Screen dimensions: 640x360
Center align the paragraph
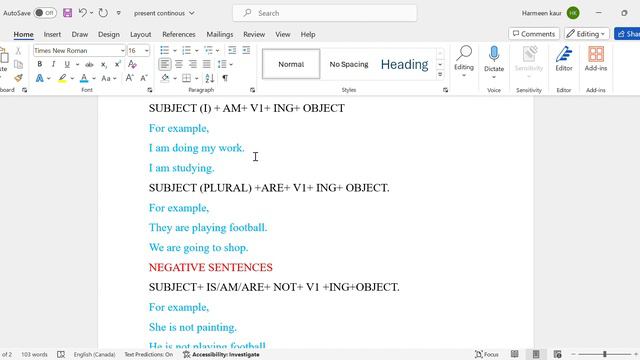(179, 64)
